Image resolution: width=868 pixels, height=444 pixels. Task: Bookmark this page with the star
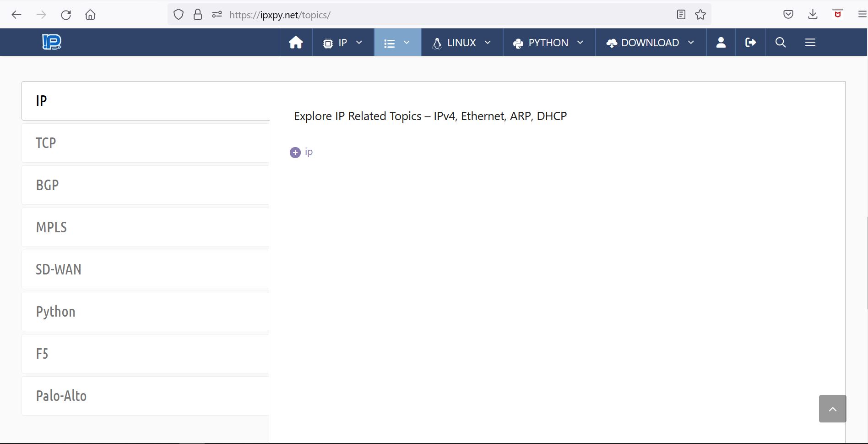pos(700,15)
